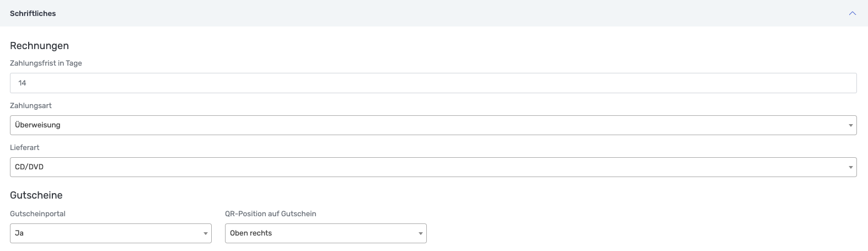868x251 pixels.
Task: Click the arrow icon of Zahlungsart select
Action: coord(850,126)
